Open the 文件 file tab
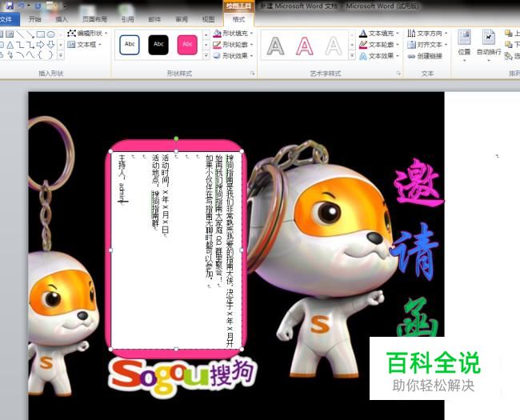Screen dimensions: 520x420 [8, 19]
